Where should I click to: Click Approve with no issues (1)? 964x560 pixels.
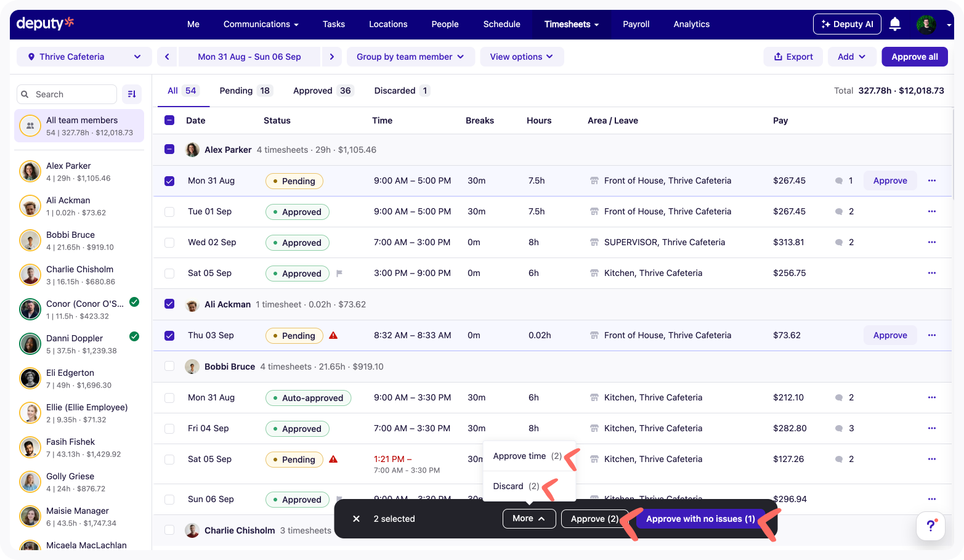[x=700, y=519]
